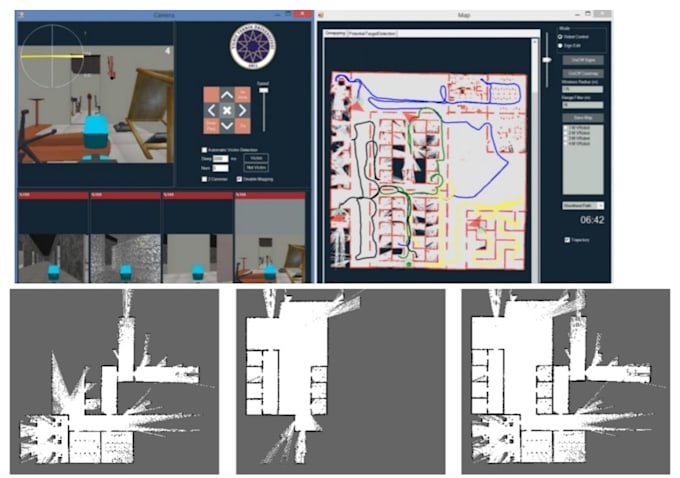Click the university emblem logo
Image resolution: width=680 pixels, height=478 pixels.
(252, 46)
